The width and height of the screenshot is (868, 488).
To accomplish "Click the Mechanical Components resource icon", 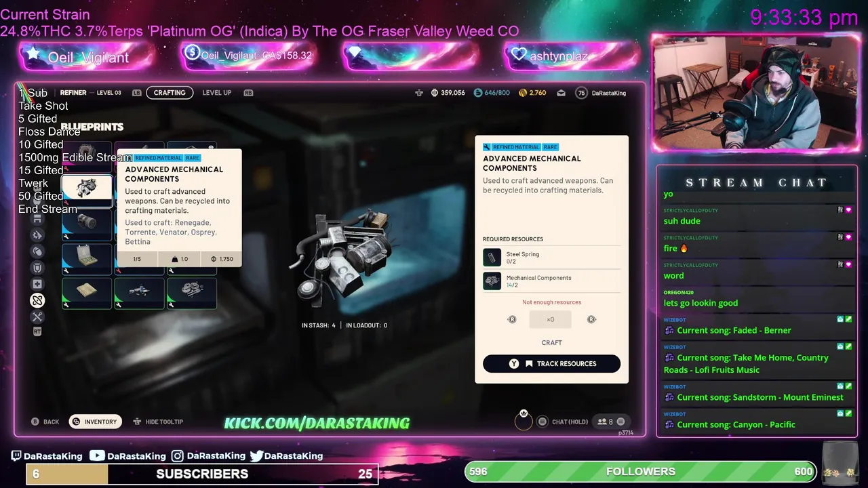I will click(492, 281).
